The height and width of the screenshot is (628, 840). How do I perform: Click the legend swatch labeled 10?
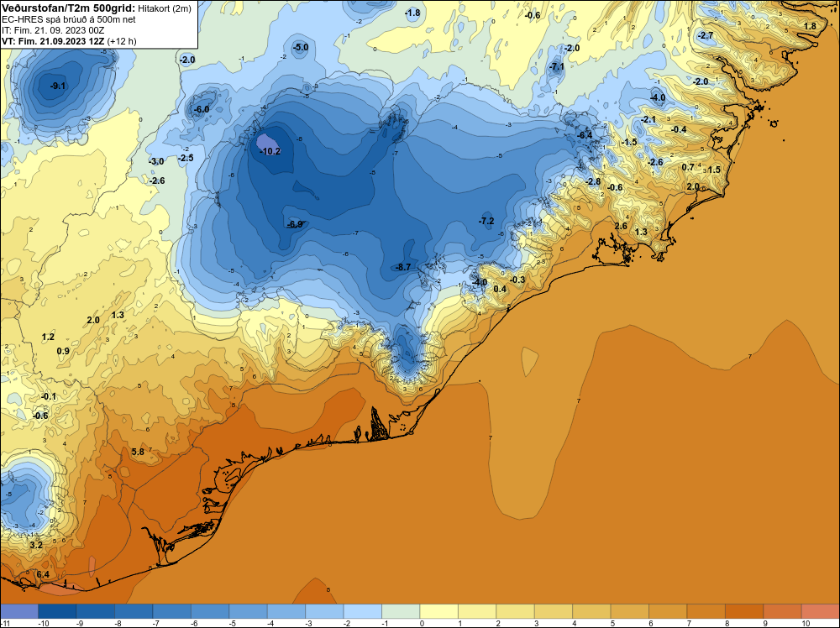[820, 611]
